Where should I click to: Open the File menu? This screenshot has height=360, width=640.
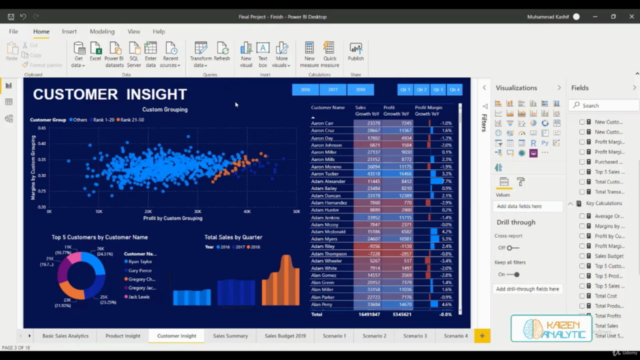click(x=13, y=31)
